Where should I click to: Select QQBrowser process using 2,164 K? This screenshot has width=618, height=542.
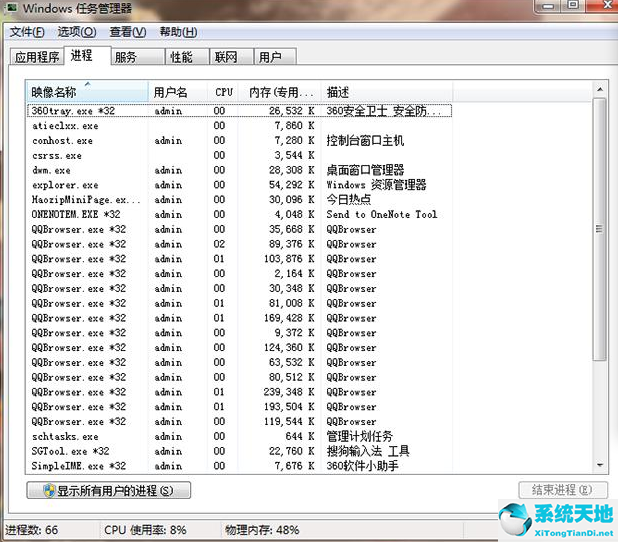point(240,274)
